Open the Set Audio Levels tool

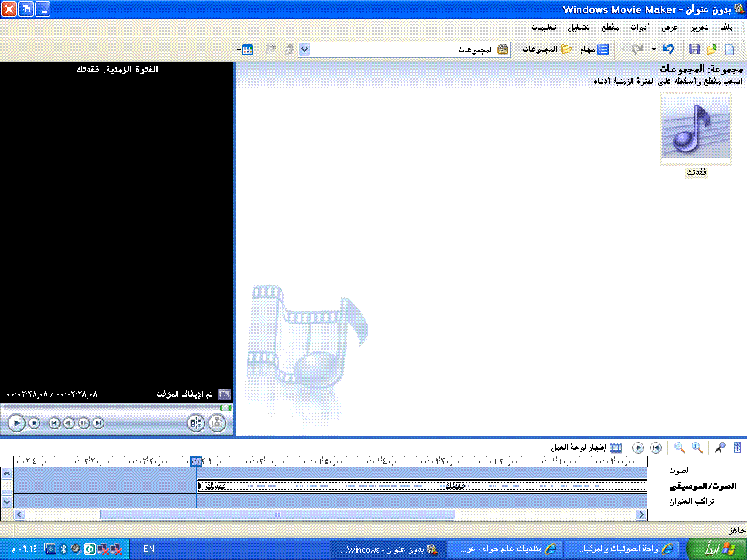737,448
